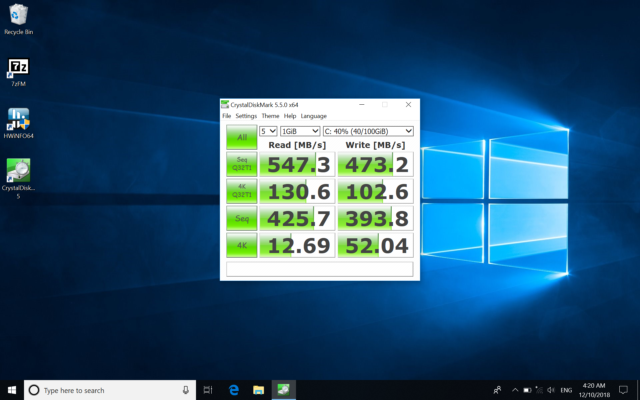Show hidden tray icons chevron

(x=515, y=390)
